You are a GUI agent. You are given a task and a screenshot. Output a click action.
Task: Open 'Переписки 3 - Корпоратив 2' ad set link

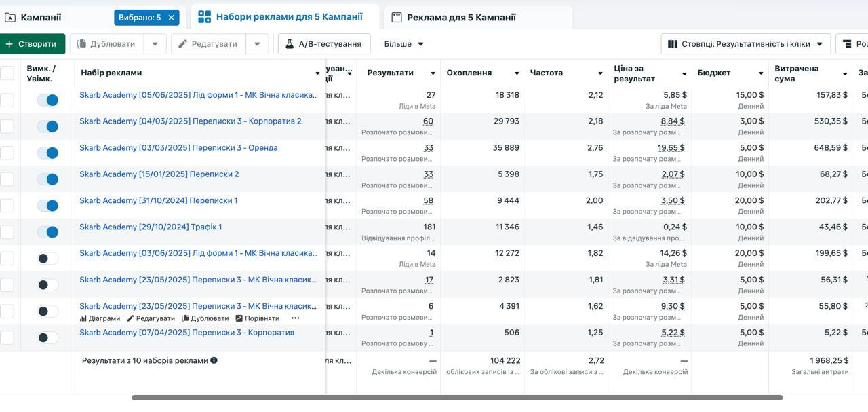click(x=191, y=121)
